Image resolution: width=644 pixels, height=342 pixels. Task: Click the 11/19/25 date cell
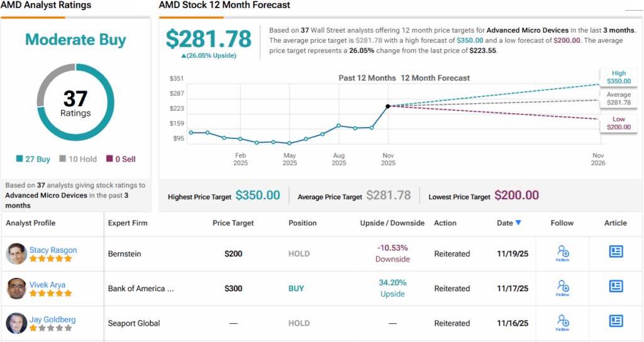click(513, 254)
